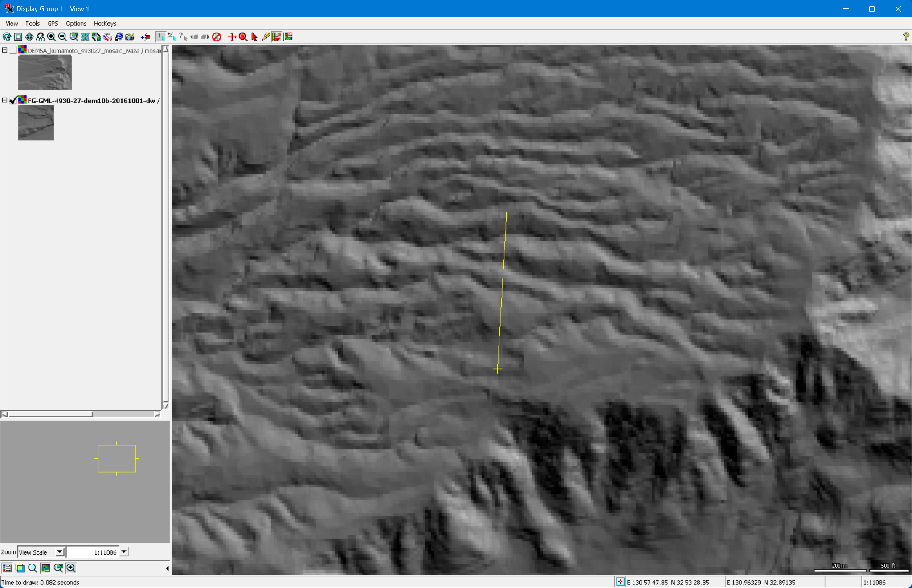The height and width of the screenshot is (588, 912).
Task: Click the Previous view binoculars icon
Action: (41, 37)
